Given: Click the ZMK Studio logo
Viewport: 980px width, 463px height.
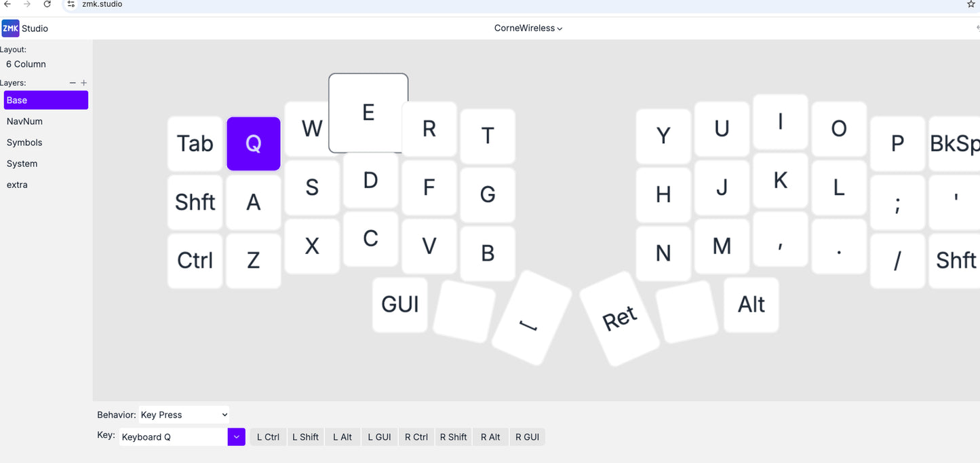Looking at the screenshot, I should coord(9,28).
